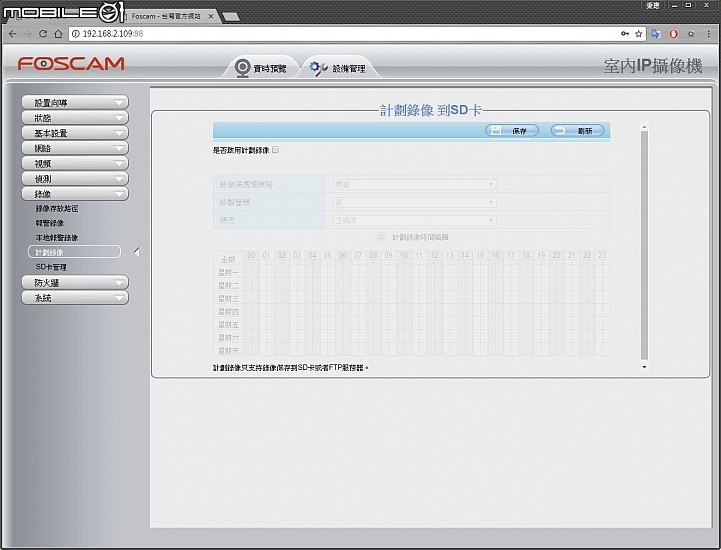Click the clock icon by 計劃錄像時間編輯

pyautogui.click(x=381, y=237)
